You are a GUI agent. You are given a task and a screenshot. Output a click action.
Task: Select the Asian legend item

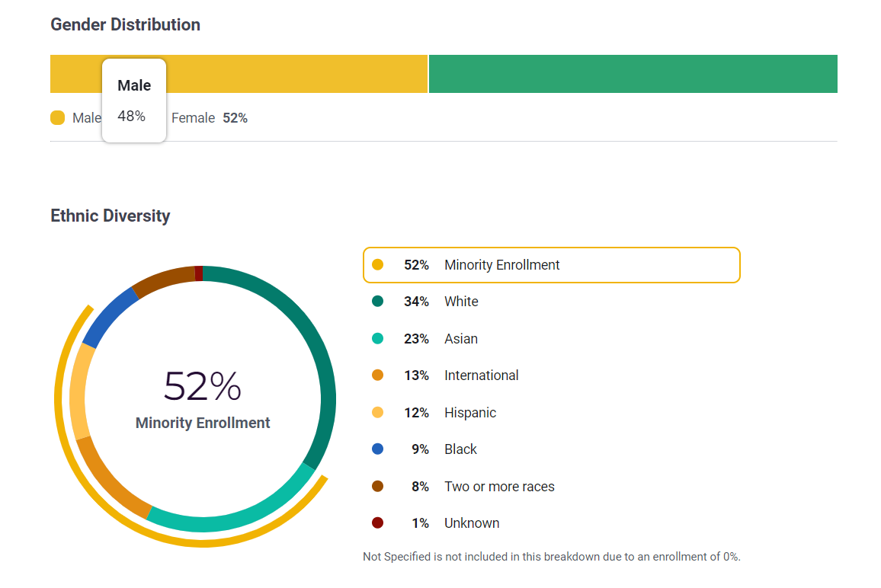click(x=461, y=339)
